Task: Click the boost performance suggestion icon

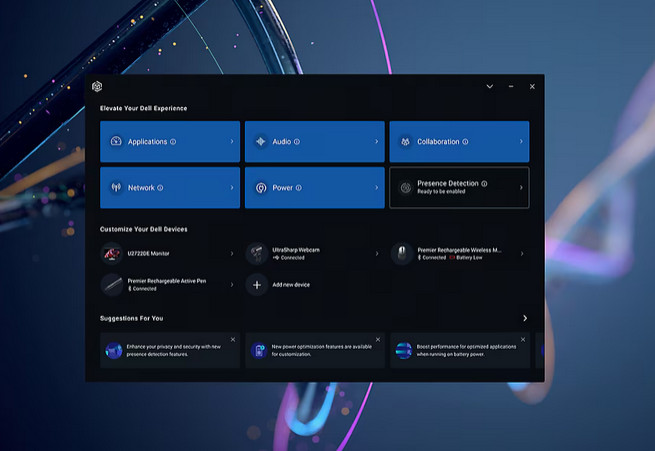Action: 404,350
